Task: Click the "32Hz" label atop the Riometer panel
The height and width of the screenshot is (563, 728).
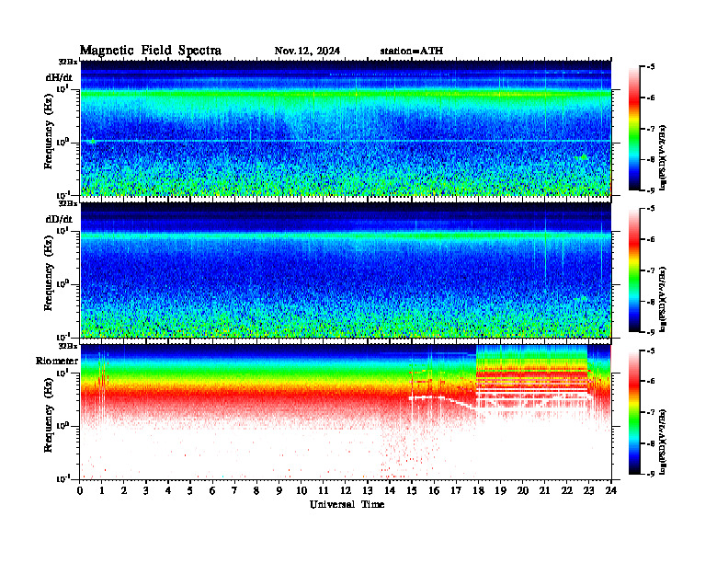Action: [68, 346]
